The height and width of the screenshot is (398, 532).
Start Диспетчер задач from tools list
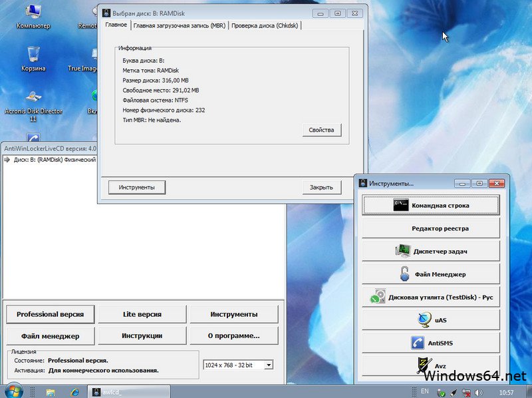point(430,251)
